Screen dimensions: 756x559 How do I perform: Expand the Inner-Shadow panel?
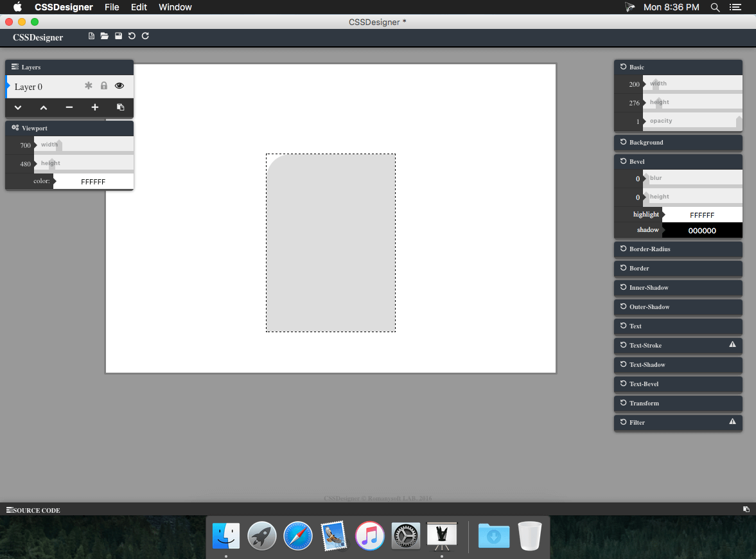click(678, 287)
